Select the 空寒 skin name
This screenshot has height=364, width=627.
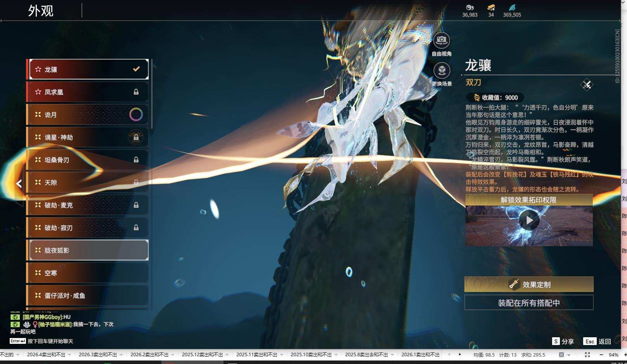[x=51, y=273]
